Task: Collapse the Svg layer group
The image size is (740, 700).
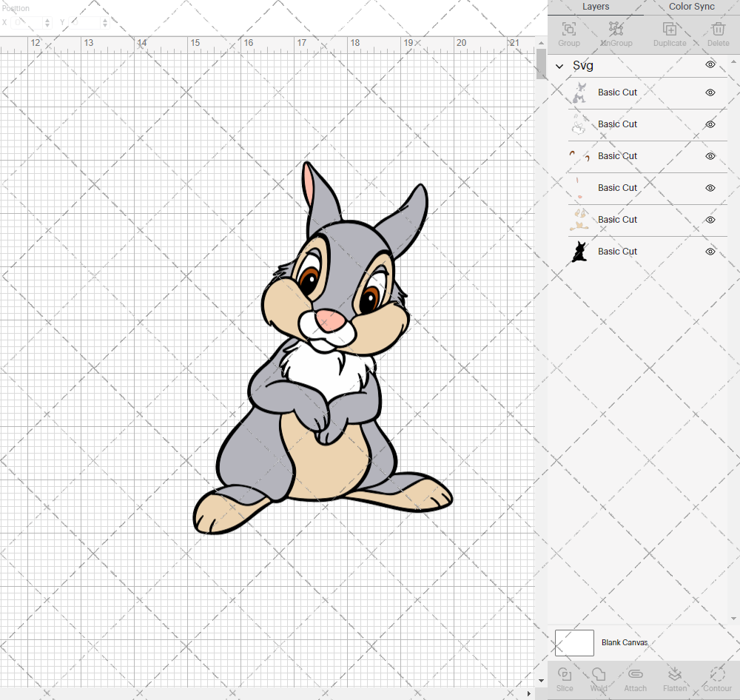Action: click(x=559, y=65)
